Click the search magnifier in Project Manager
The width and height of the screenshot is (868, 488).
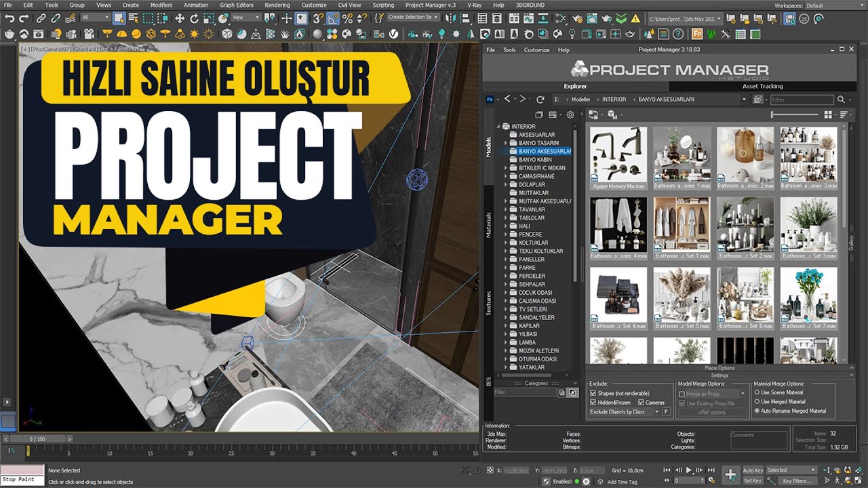click(x=842, y=99)
